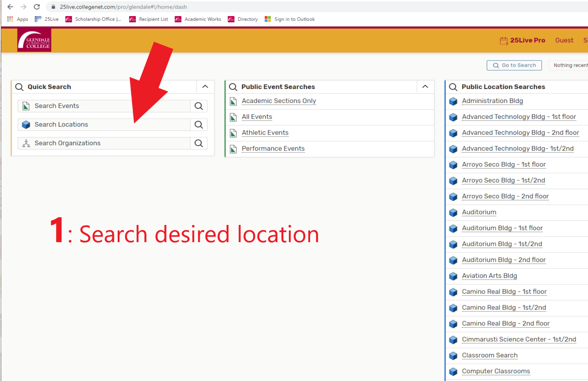The width and height of the screenshot is (588, 381).
Task: Collapse the Quick Search panel
Action: 205,87
